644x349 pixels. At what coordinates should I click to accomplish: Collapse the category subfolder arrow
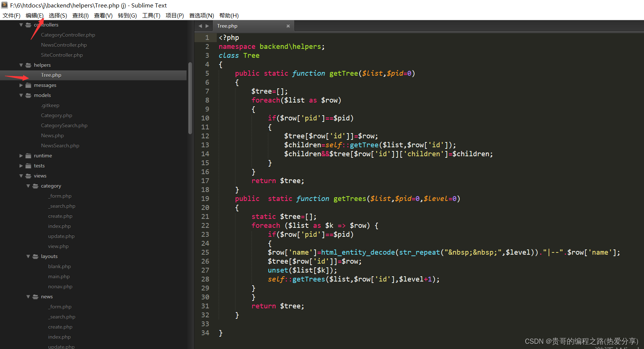(x=28, y=186)
